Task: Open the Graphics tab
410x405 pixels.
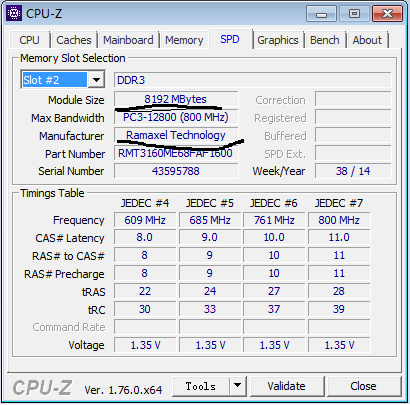Action: click(x=278, y=40)
